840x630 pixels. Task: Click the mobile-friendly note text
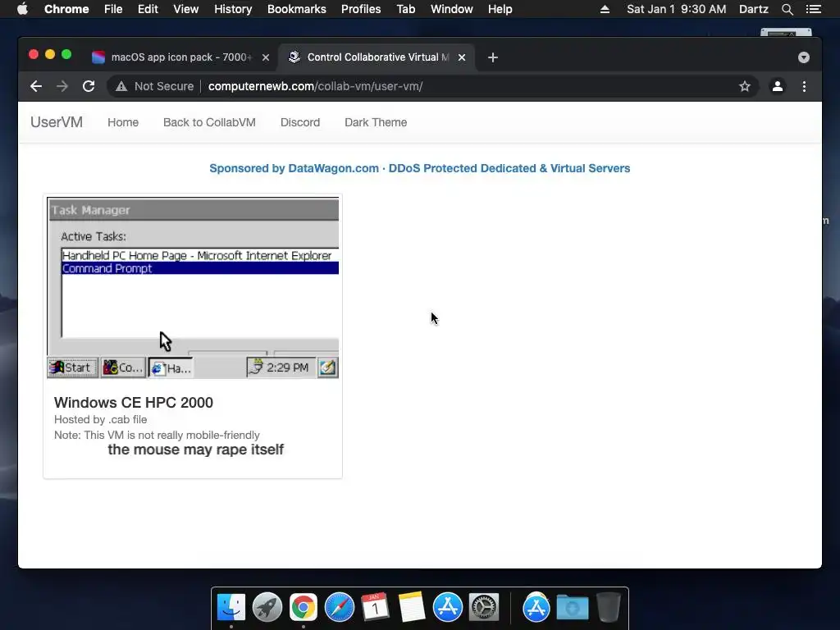click(x=157, y=435)
